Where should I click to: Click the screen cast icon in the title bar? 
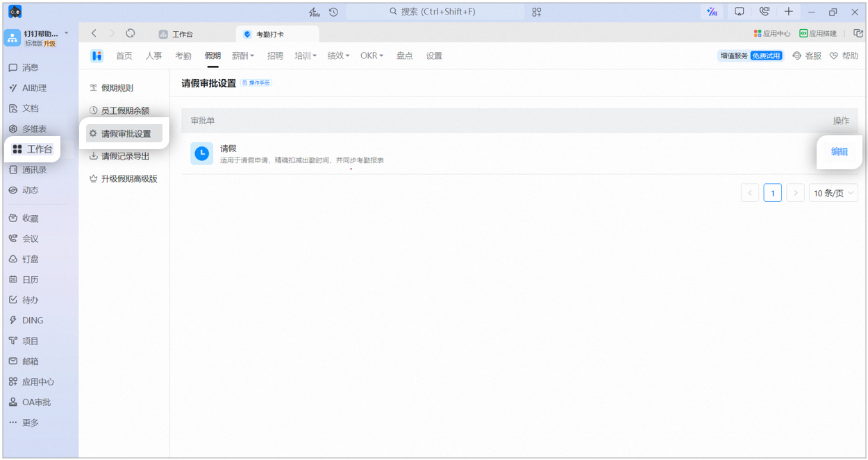[740, 12]
